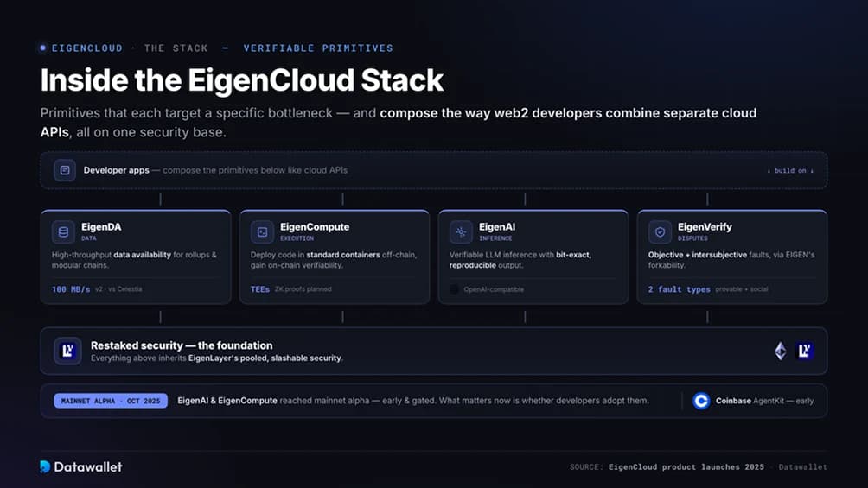Viewport: 868px width, 488px height.
Task: Click the faint 'Datawallet' credit in the footer corner
Action: pos(802,467)
